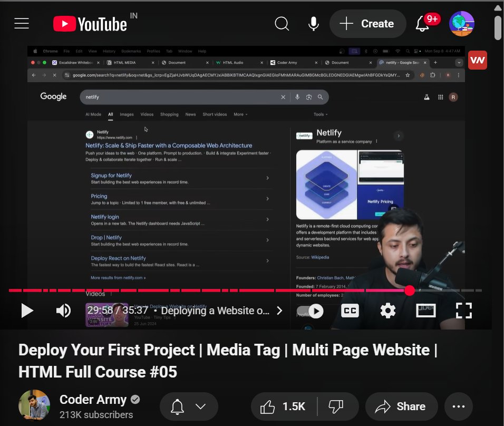The width and height of the screenshot is (504, 426).
Task: Click the page scrollbar thumb
Action: click(498, 28)
